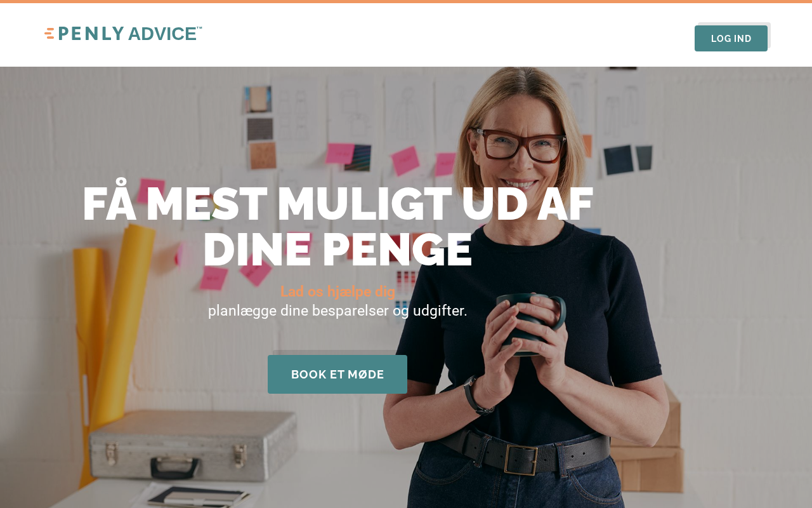Click the notebook lying on the table
The image size is (812, 508).
(x=197, y=497)
